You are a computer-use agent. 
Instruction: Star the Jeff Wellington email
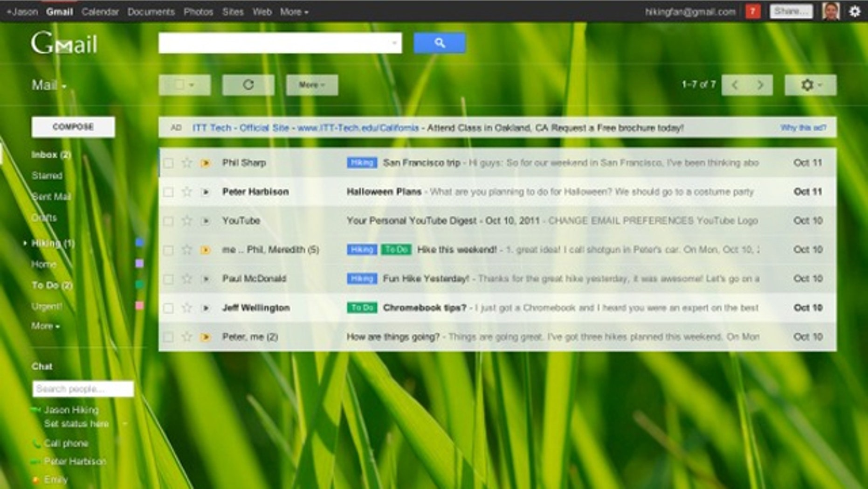tap(186, 308)
